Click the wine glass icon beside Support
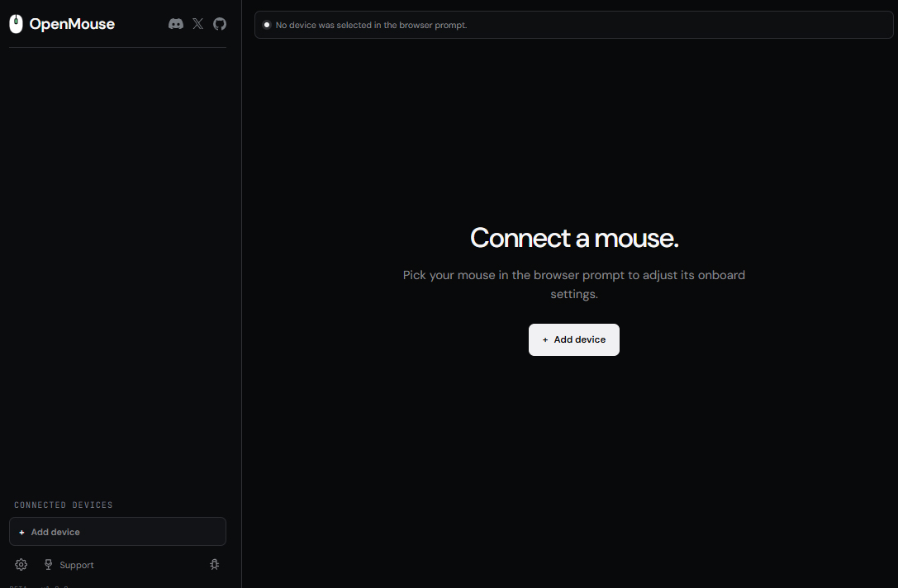Image resolution: width=898 pixels, height=588 pixels. [48, 565]
